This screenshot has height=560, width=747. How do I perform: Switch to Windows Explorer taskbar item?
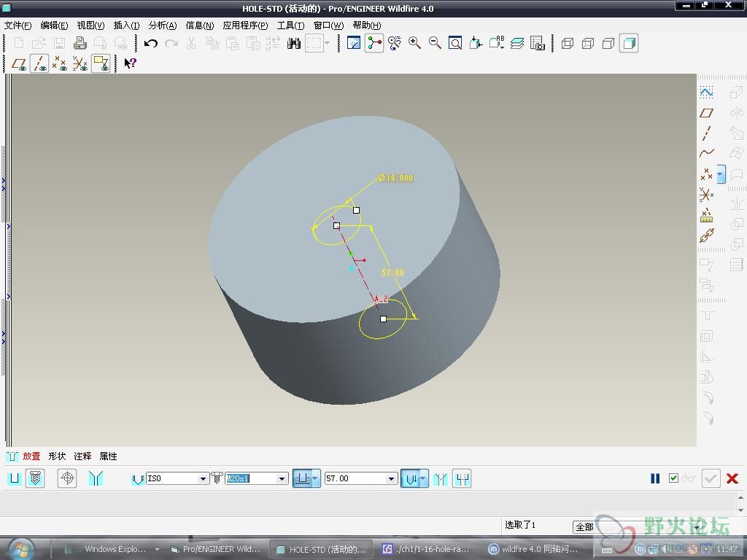111,549
